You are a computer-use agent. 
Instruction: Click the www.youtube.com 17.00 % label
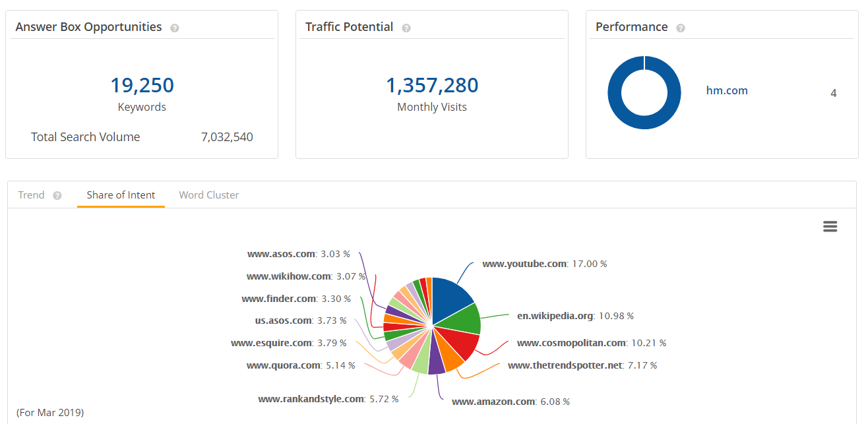click(545, 264)
